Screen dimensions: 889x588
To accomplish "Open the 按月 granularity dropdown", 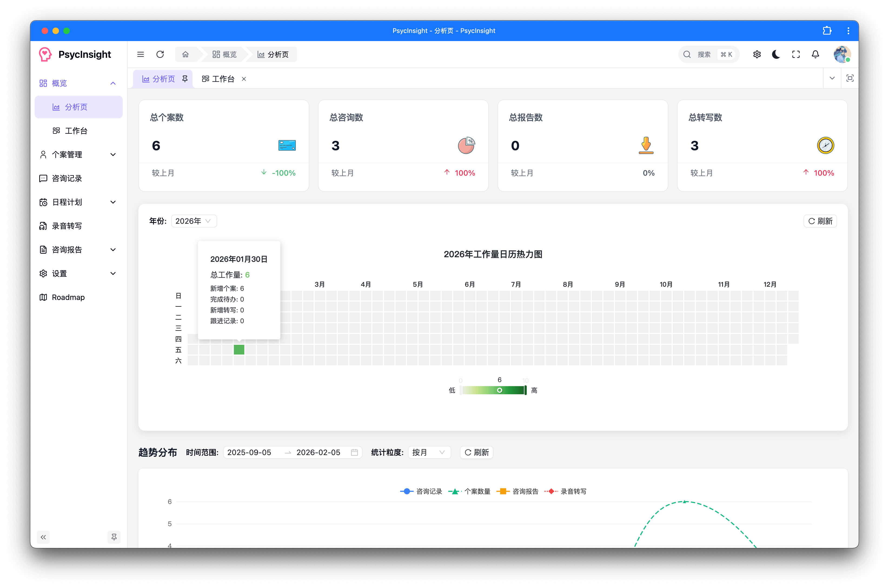I will (x=429, y=453).
